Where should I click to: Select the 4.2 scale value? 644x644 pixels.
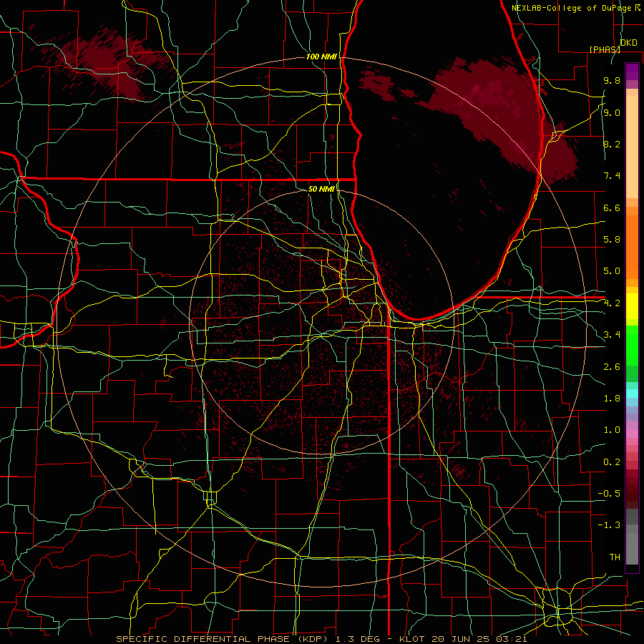point(612,303)
